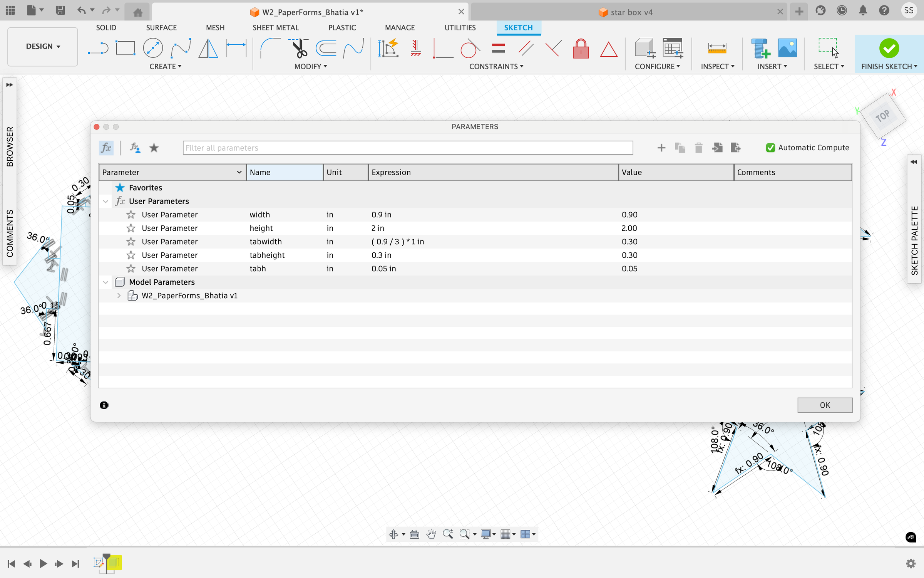Collapse the User Parameters group

point(105,201)
